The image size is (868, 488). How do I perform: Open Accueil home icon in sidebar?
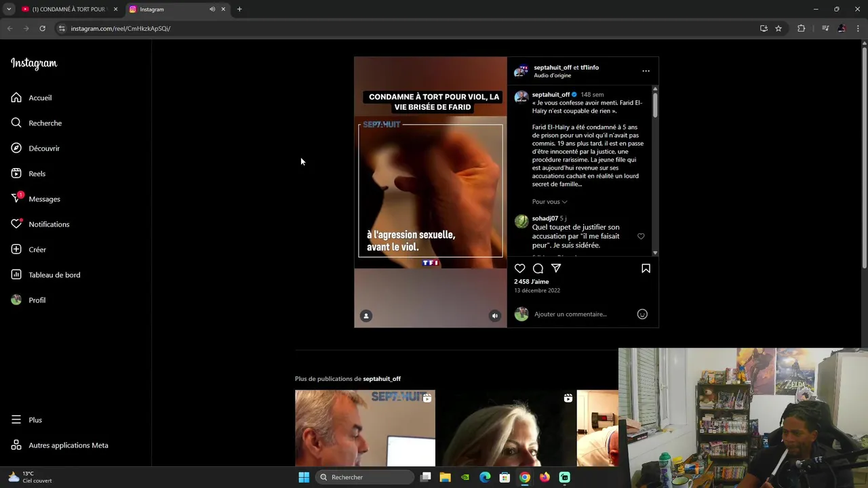pos(16,98)
